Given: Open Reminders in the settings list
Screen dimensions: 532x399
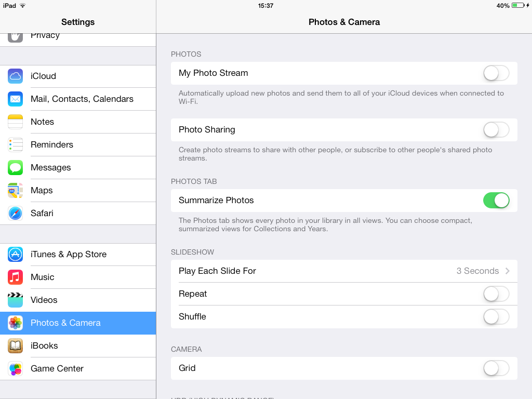Looking at the screenshot, I should pyautogui.click(x=78, y=145).
